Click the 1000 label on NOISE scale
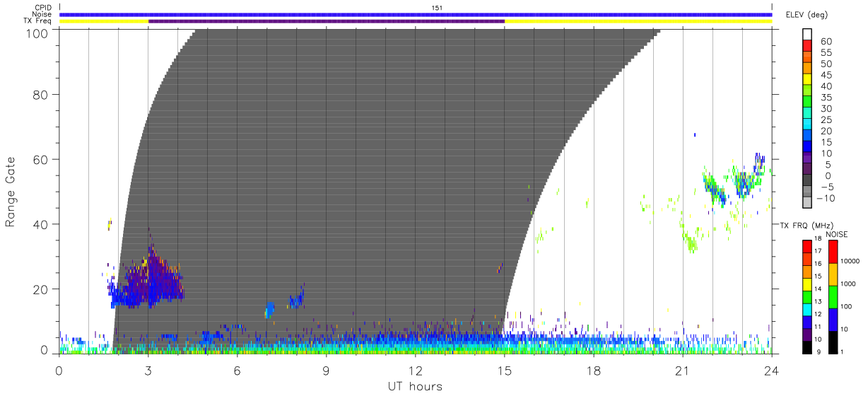Image resolution: width=868 pixels, height=401 pixels. [849, 284]
